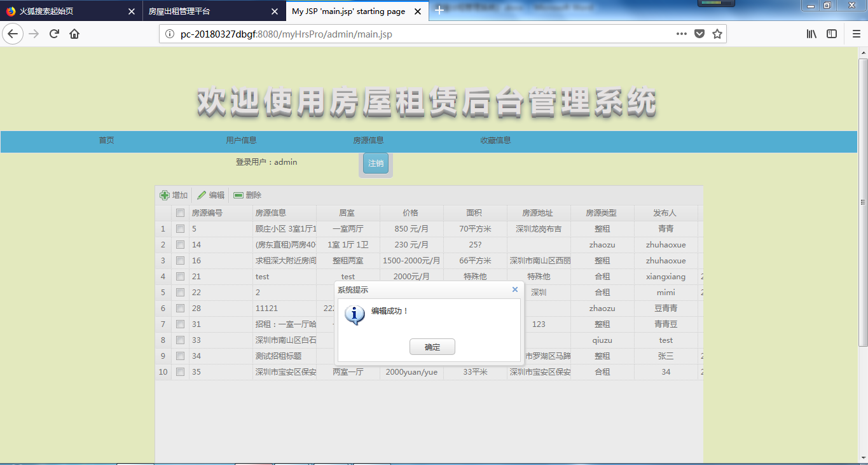
Task: Close the 火狐搜索起始页 tab
Action: point(132,11)
